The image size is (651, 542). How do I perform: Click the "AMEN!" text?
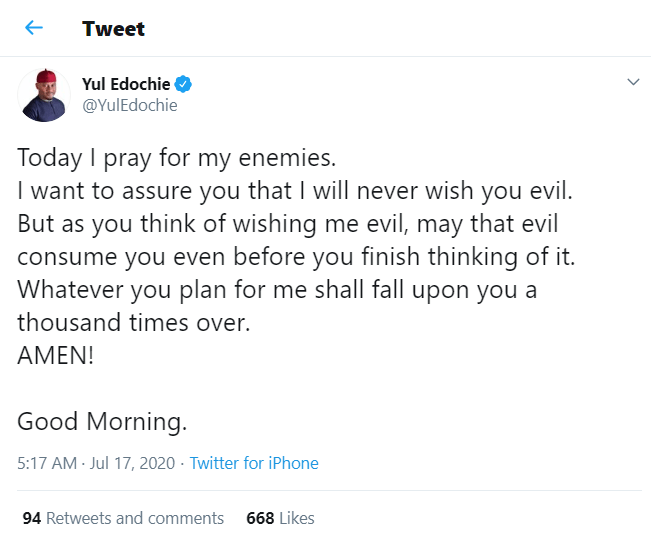click(x=56, y=355)
